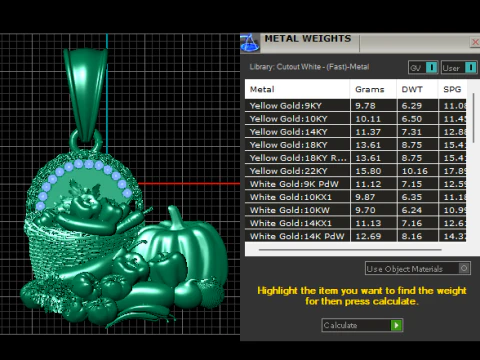Image resolution: width=480 pixels, height=360 pixels.
Task: Click the horizontal scrollbar below metals table
Action: point(350,249)
